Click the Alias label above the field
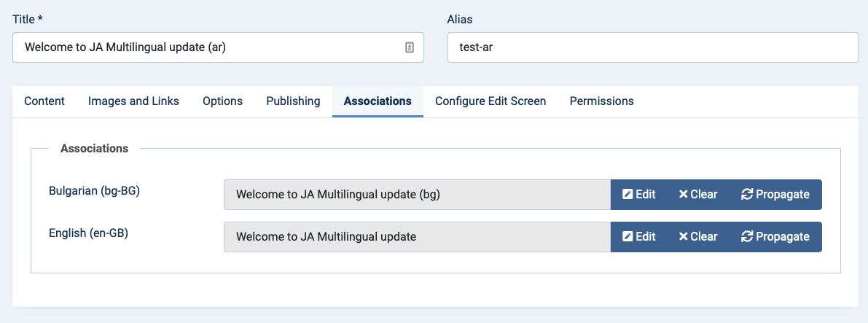868x323 pixels. (460, 20)
